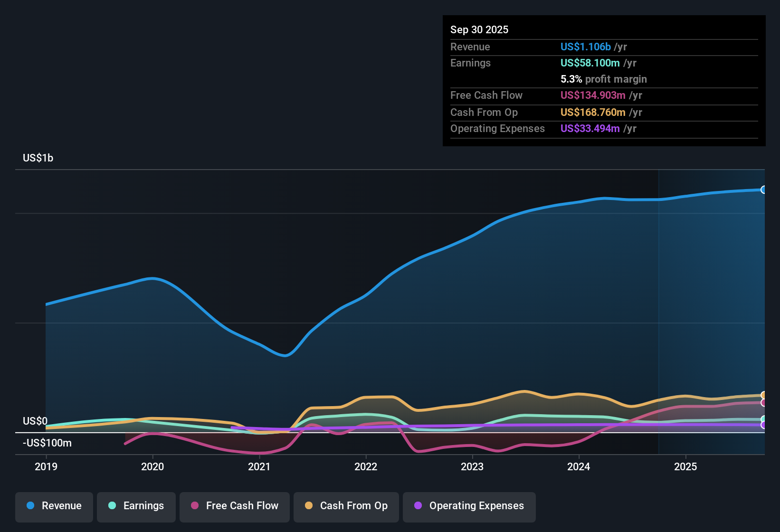Click the orange Cash From Op legend dot
The image size is (780, 532).
click(x=309, y=506)
